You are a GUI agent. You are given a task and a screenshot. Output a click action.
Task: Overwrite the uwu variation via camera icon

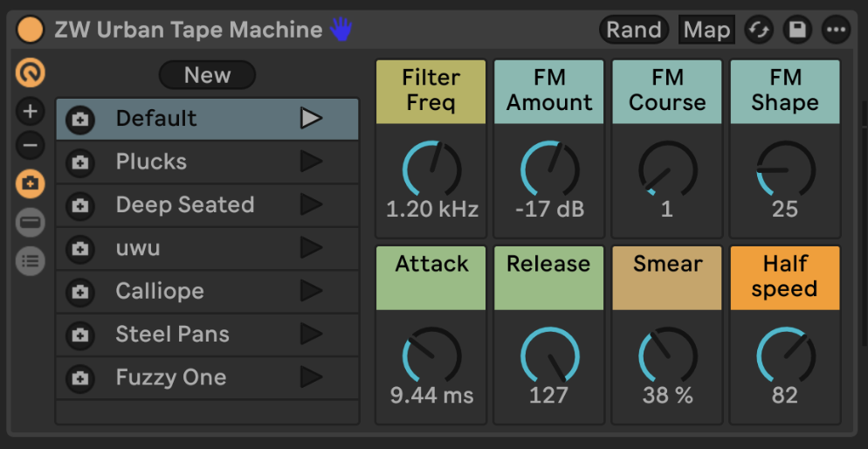coord(80,249)
